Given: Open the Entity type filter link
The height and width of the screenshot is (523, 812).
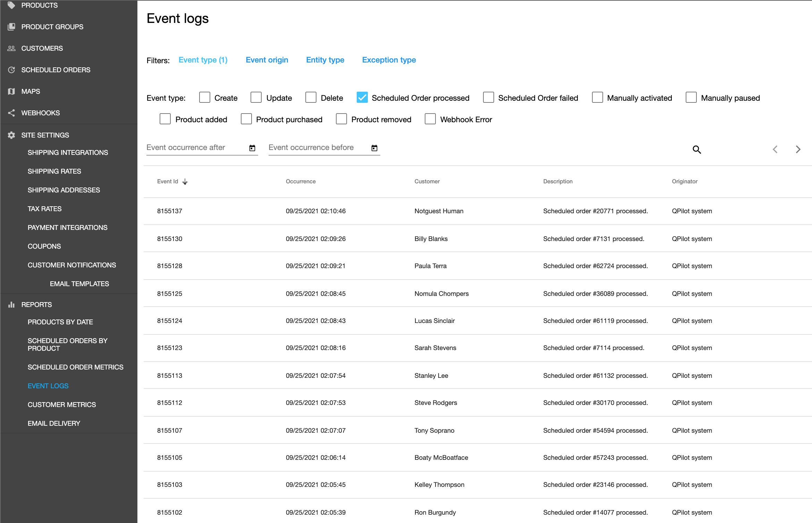Looking at the screenshot, I should point(325,60).
